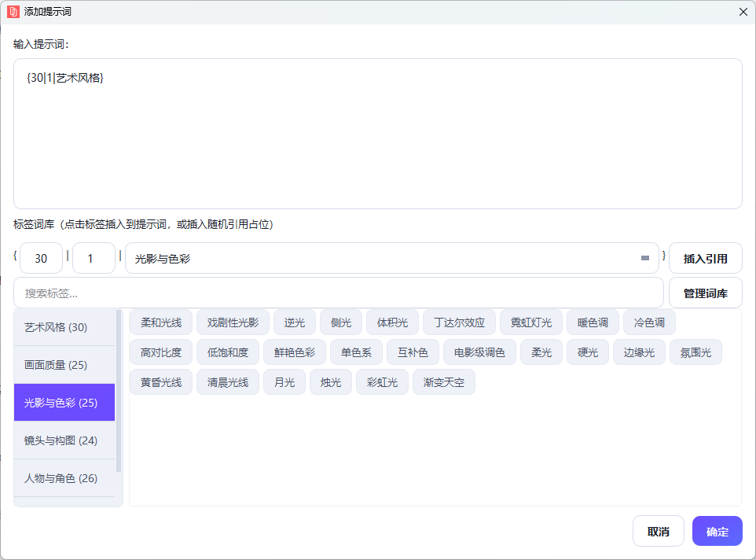The height and width of the screenshot is (560, 756).
Task: Click the field showing 1
Action: coord(94,258)
